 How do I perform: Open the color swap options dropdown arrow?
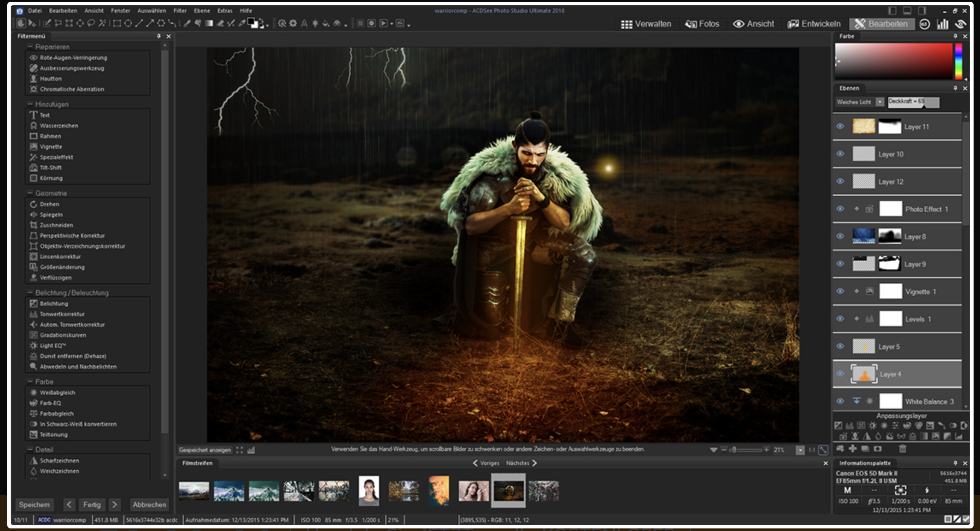(x=267, y=26)
